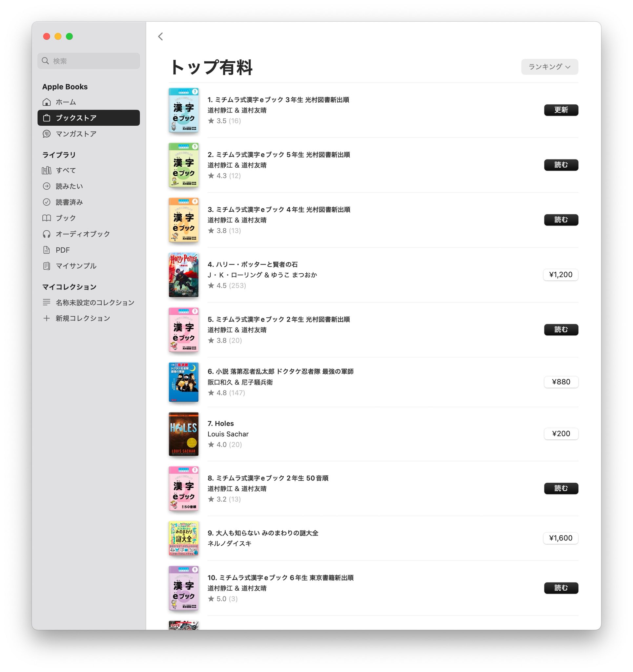Click 更新 button for 3年生 kanji book
The width and height of the screenshot is (633, 672).
561,110
